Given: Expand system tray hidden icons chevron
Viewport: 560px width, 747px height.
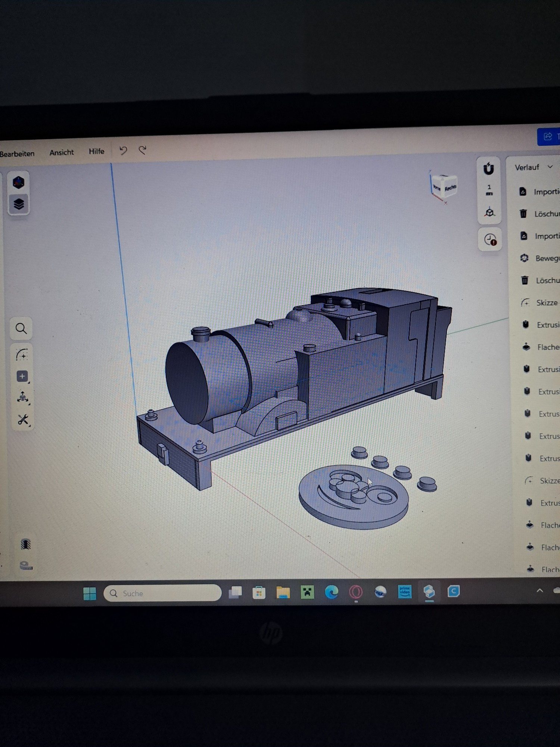Looking at the screenshot, I should coord(539,591).
